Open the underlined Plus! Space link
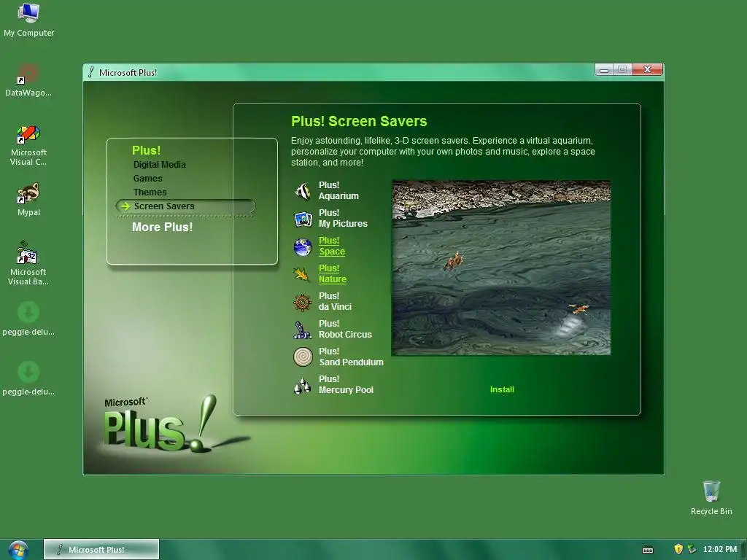Image resolution: width=747 pixels, height=560 pixels. tap(332, 246)
